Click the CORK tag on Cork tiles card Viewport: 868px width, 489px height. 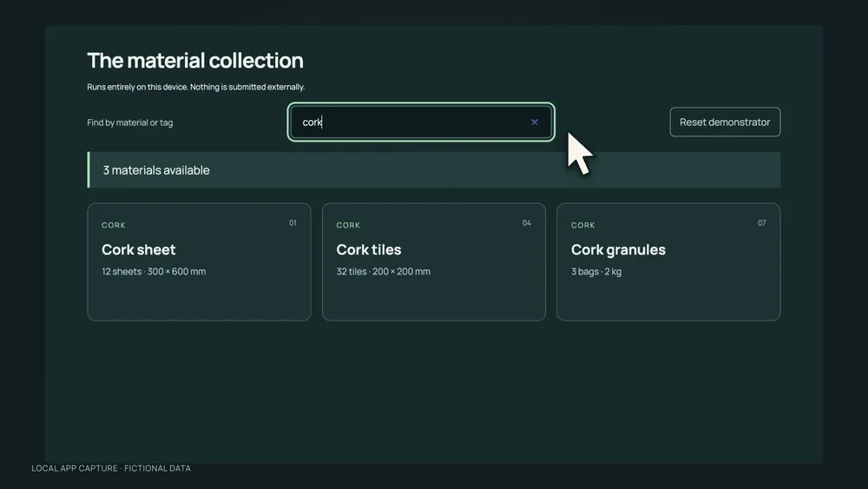pyautogui.click(x=348, y=225)
